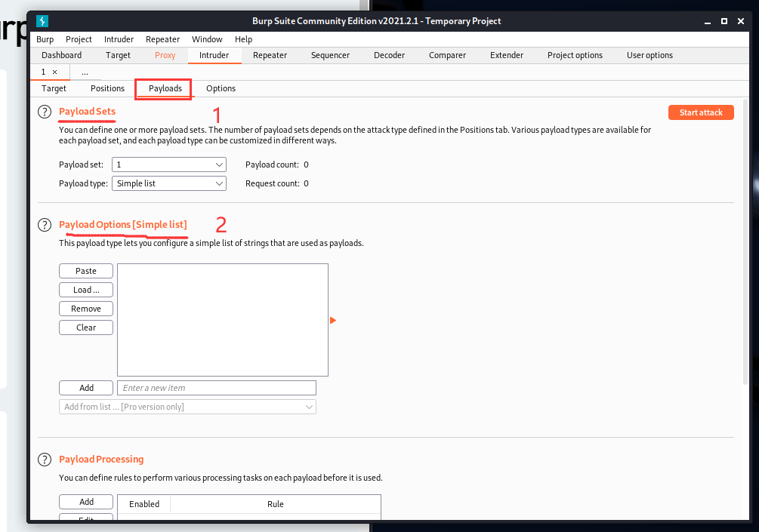Switch to the Proxy tab
Image resolution: width=759 pixels, height=532 pixels.
165,55
